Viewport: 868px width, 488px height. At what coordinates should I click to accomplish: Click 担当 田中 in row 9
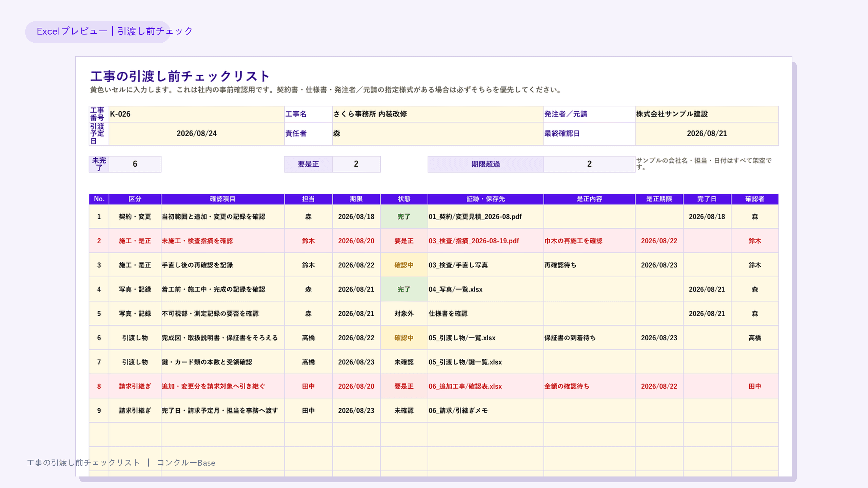pyautogui.click(x=308, y=410)
